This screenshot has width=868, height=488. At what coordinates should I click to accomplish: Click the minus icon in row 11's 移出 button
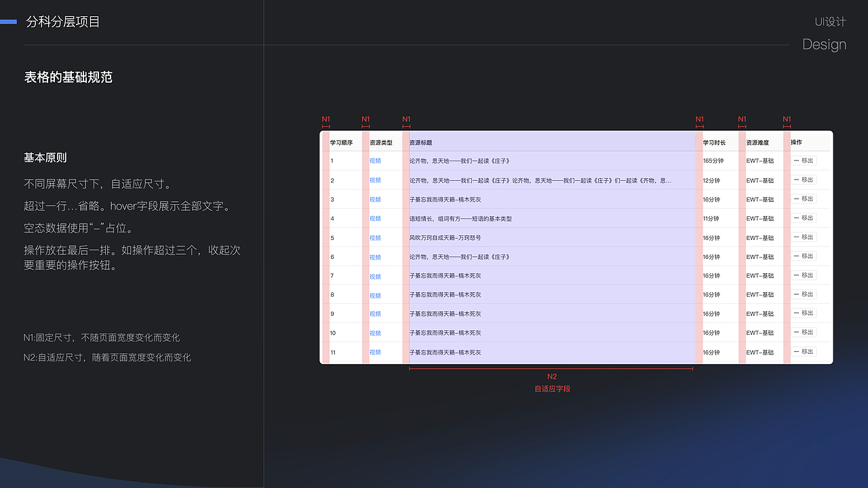click(797, 352)
